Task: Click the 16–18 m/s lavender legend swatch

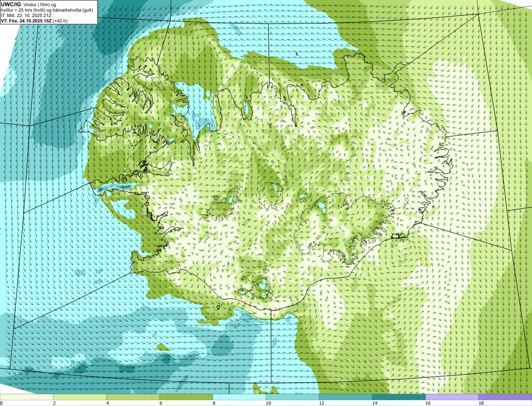Action: (x=452, y=397)
